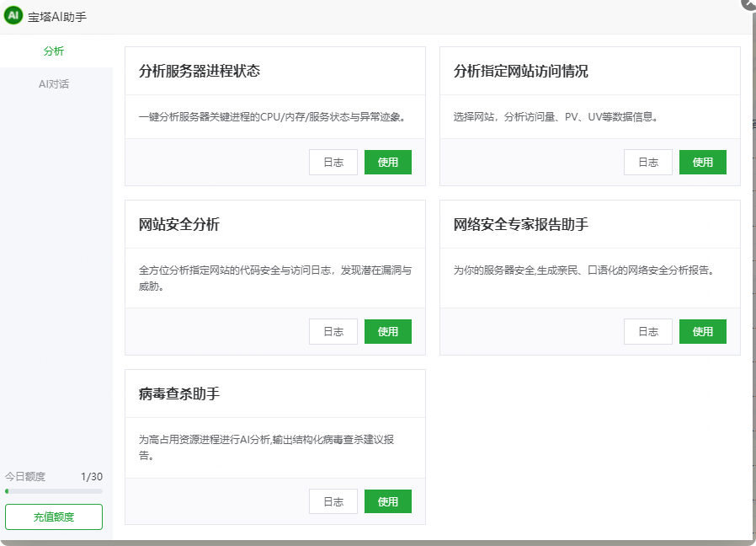Image resolution: width=756 pixels, height=546 pixels.
Task: Switch to the AI对话 tab
Action: coord(53,83)
